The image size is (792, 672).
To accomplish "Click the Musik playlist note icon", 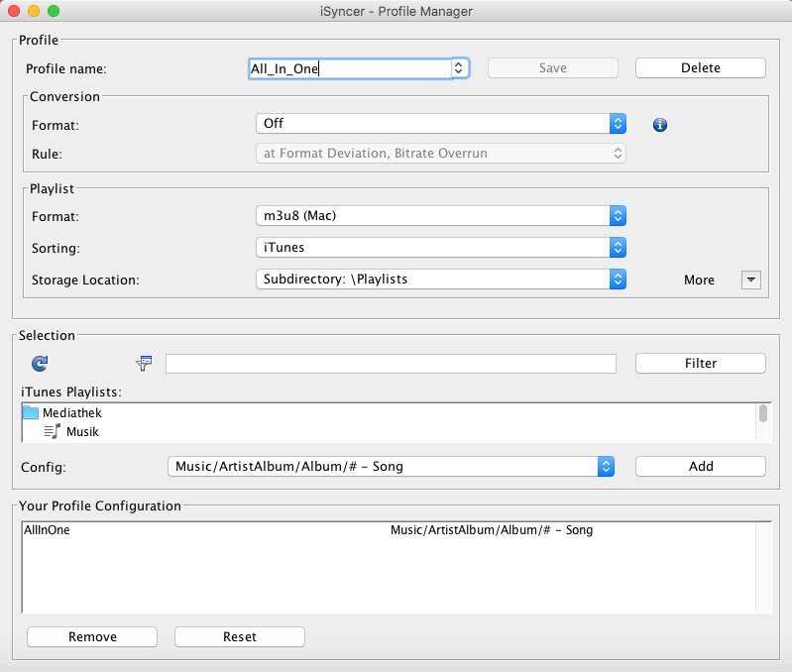I will coord(52,432).
